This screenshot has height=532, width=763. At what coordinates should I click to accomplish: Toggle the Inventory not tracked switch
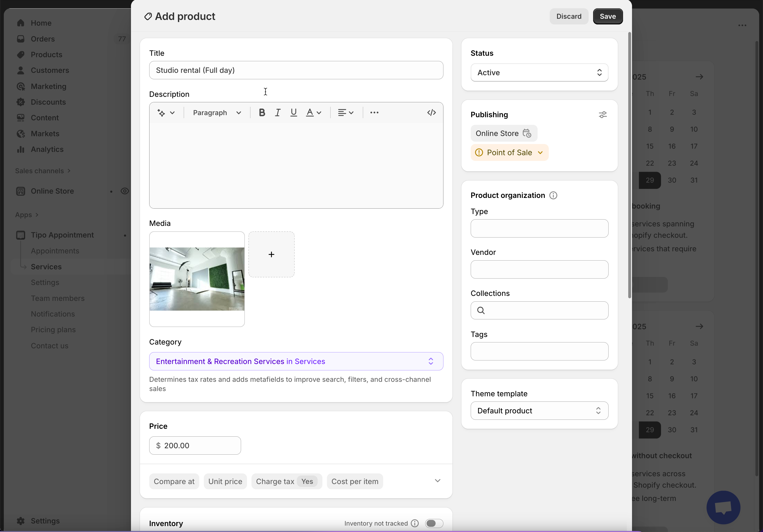[x=434, y=523]
